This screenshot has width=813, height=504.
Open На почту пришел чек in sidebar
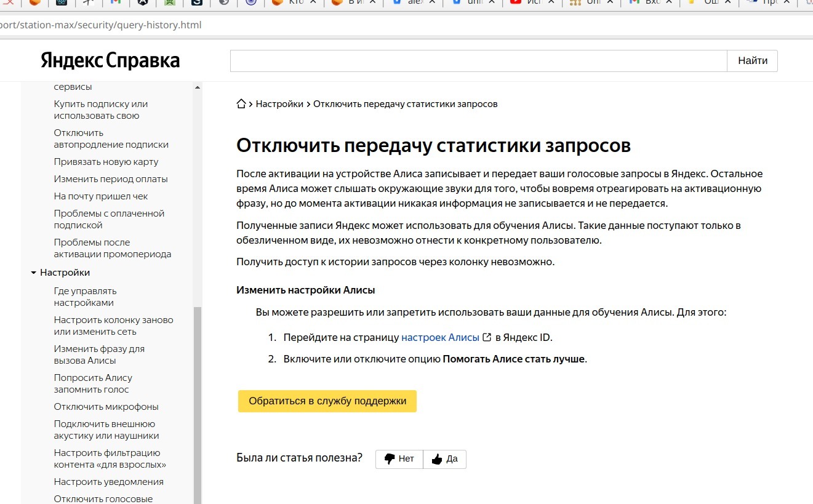(101, 196)
